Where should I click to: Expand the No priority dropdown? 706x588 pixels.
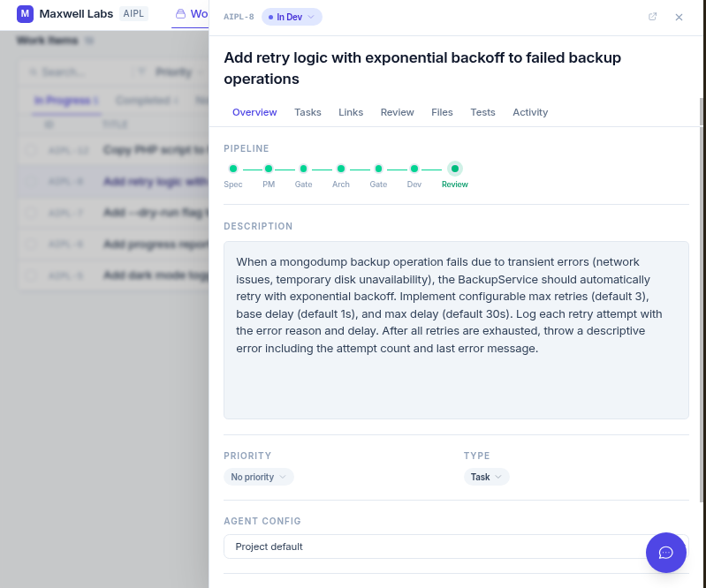(x=258, y=477)
